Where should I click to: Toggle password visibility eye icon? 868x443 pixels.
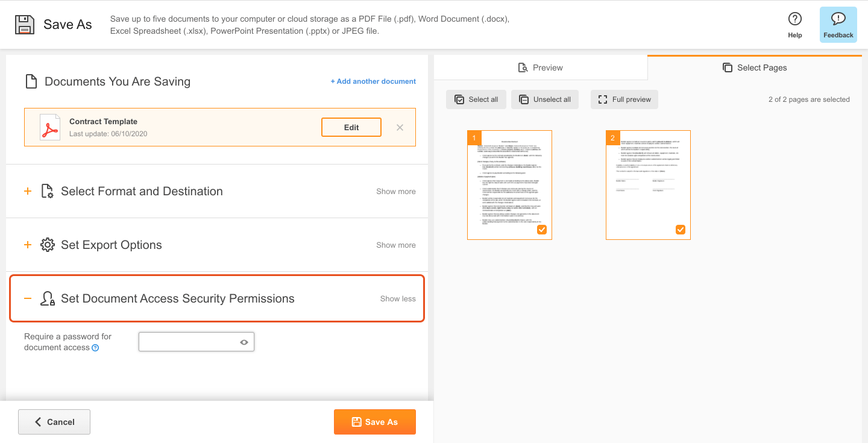244,342
